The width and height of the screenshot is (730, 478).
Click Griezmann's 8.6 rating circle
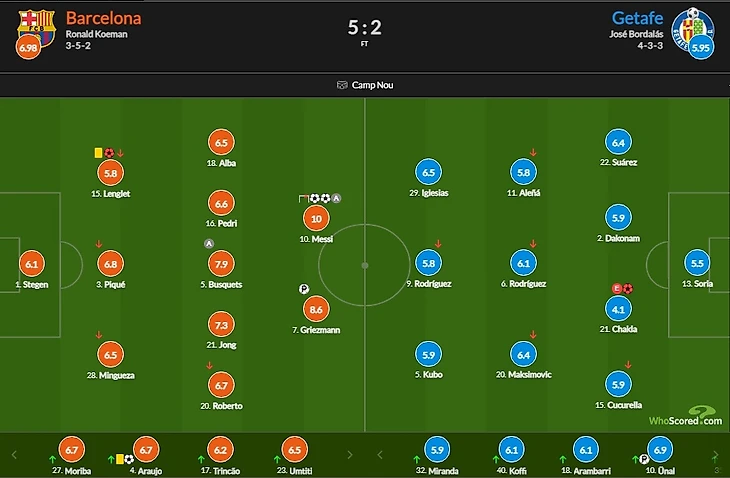coord(316,309)
